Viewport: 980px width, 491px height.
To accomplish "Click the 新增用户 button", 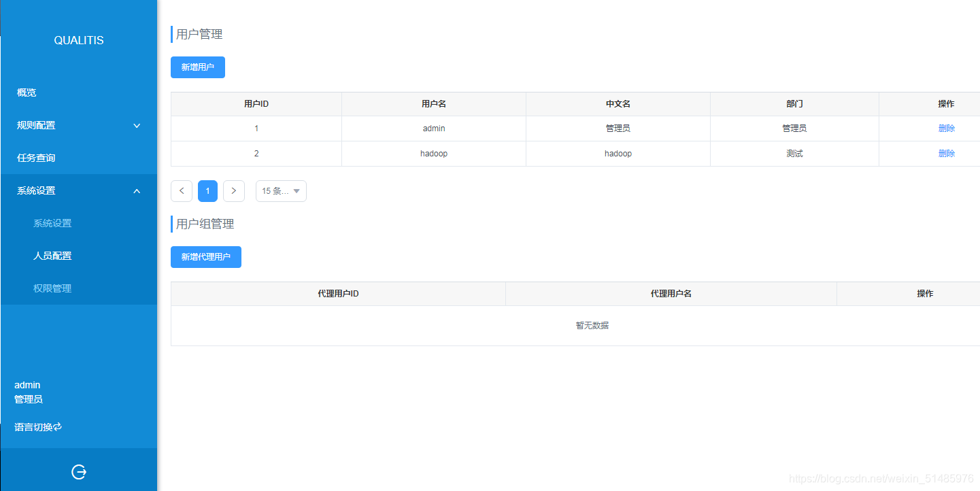I will click(197, 67).
